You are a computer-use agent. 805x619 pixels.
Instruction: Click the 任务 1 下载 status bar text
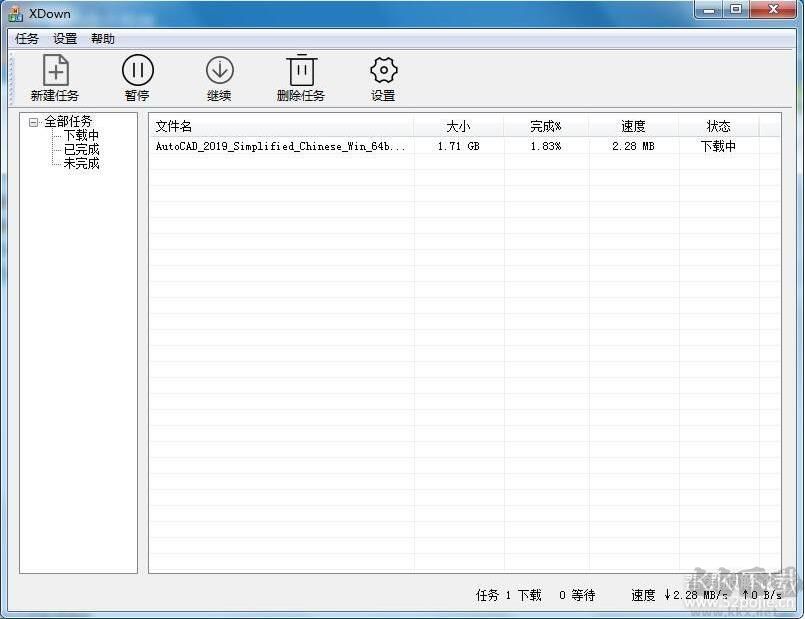click(508, 595)
